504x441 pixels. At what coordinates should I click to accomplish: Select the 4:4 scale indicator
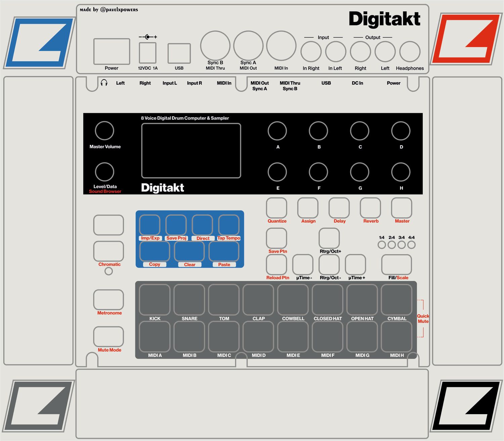(x=411, y=244)
